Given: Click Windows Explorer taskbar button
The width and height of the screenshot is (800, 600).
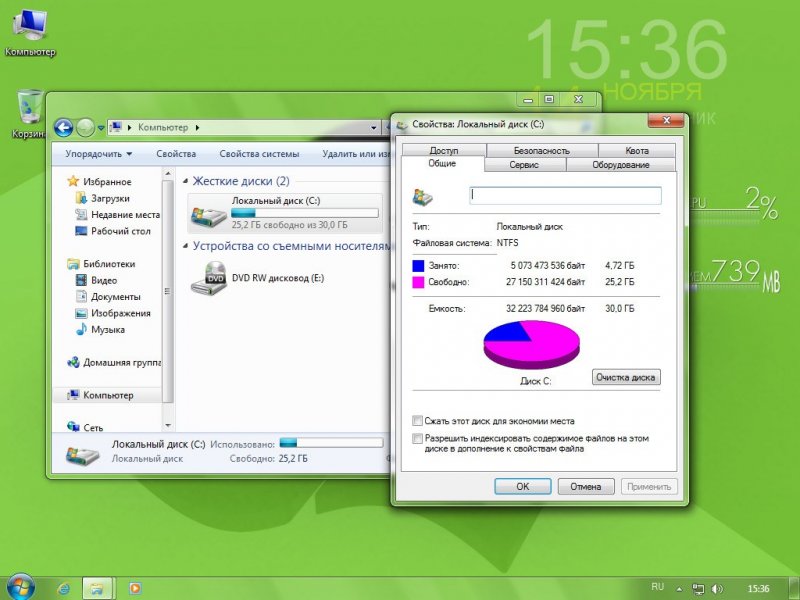Looking at the screenshot, I should point(97,589).
